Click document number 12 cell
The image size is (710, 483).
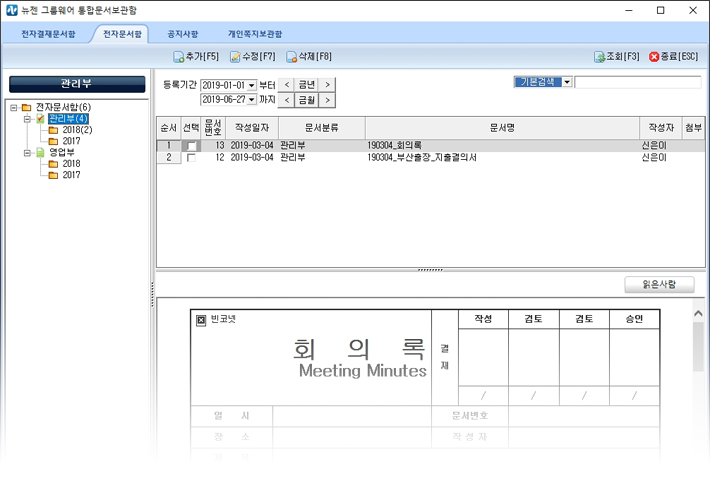click(213, 158)
